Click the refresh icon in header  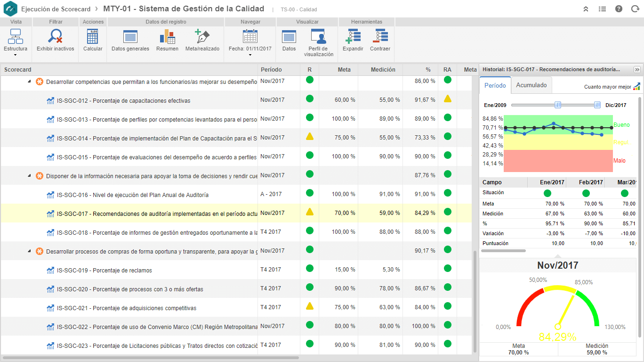click(x=635, y=9)
